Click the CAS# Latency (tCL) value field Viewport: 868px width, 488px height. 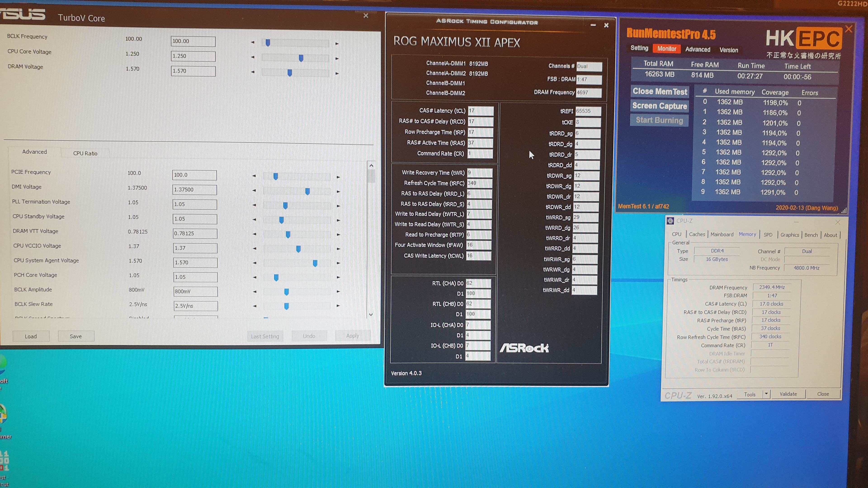(x=481, y=111)
